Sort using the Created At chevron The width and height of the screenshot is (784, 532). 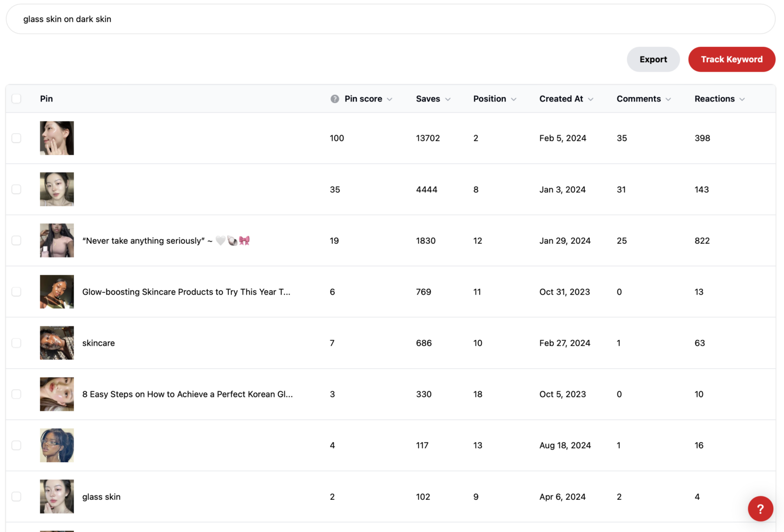click(x=591, y=99)
